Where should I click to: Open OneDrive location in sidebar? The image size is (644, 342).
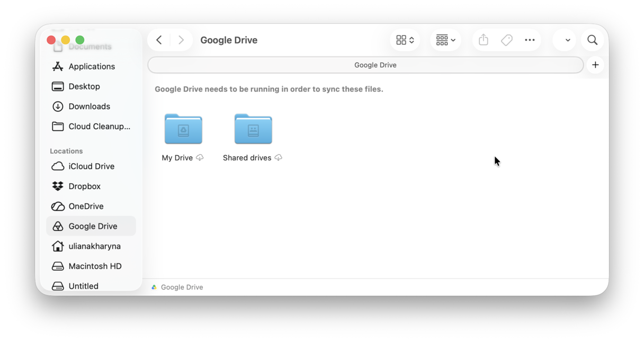pyautogui.click(x=91, y=206)
